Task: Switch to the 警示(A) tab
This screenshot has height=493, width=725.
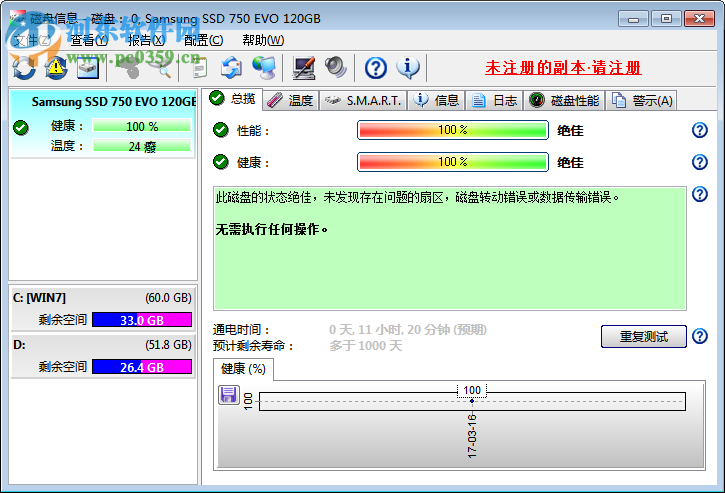Action: point(642,100)
